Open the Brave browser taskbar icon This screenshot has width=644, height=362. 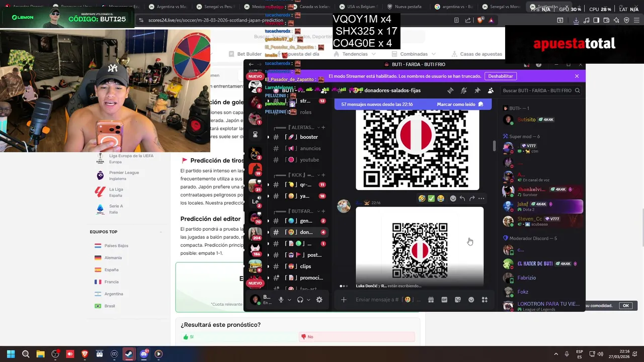click(85, 354)
